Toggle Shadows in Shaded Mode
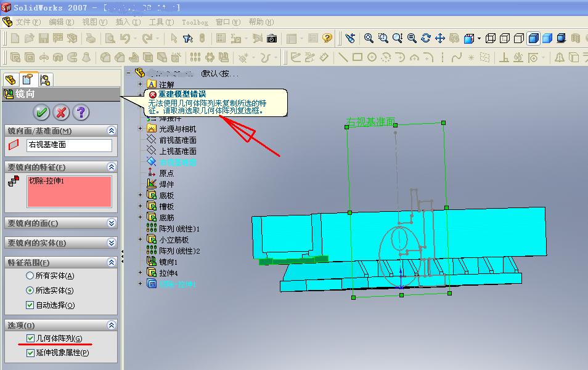Viewport: 588px width, 370px height. [x=561, y=38]
